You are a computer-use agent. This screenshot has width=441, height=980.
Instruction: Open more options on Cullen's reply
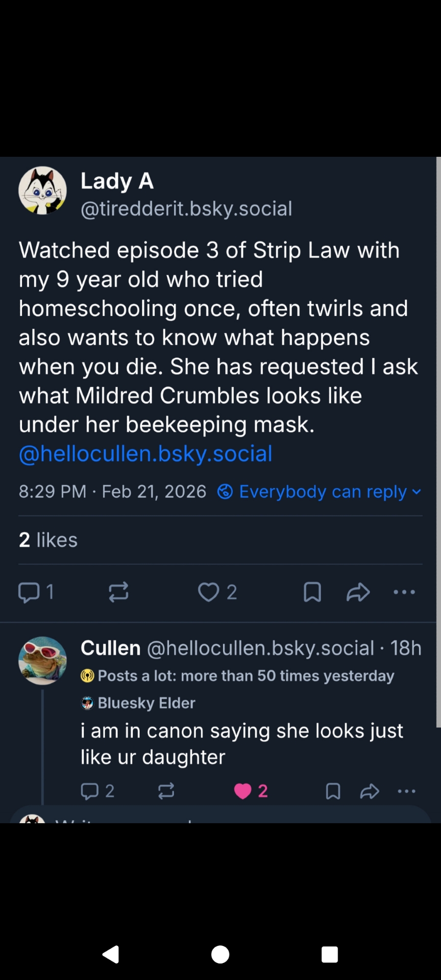(407, 791)
